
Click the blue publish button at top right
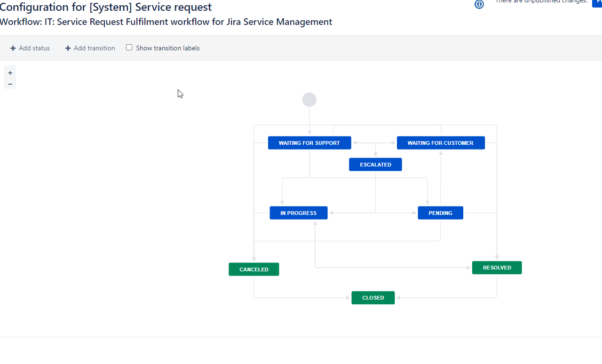(x=597, y=3)
